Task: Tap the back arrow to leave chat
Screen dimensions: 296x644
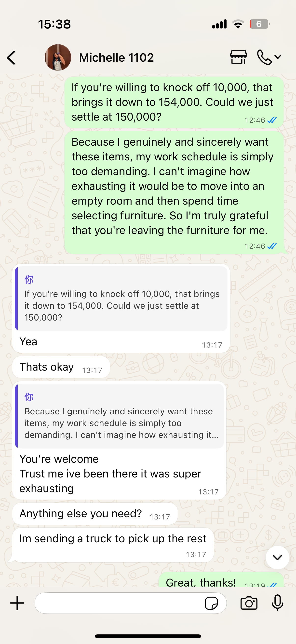Action: click(12, 58)
